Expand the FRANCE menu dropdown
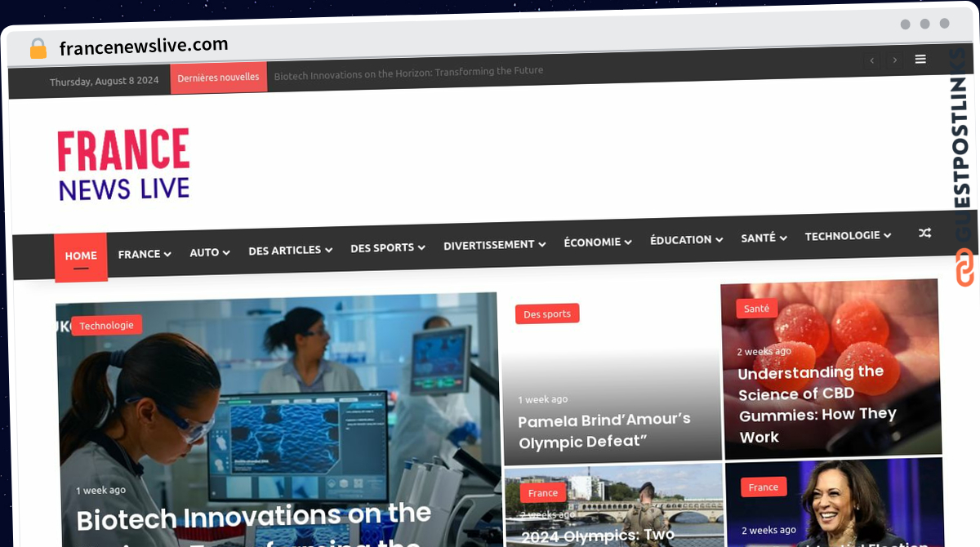 click(x=145, y=254)
